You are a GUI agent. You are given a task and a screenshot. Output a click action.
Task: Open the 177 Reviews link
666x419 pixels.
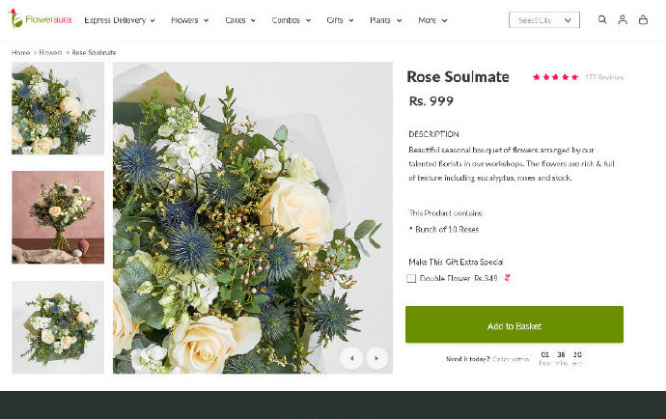pyautogui.click(x=604, y=77)
